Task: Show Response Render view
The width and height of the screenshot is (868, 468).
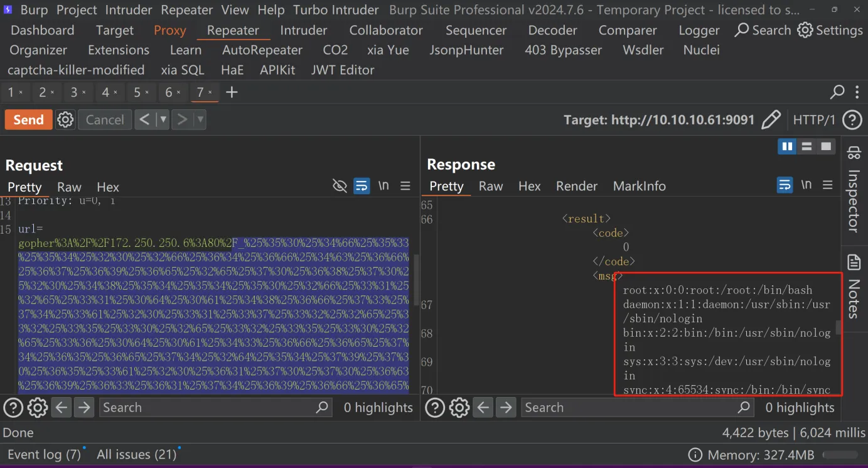Action: click(576, 186)
